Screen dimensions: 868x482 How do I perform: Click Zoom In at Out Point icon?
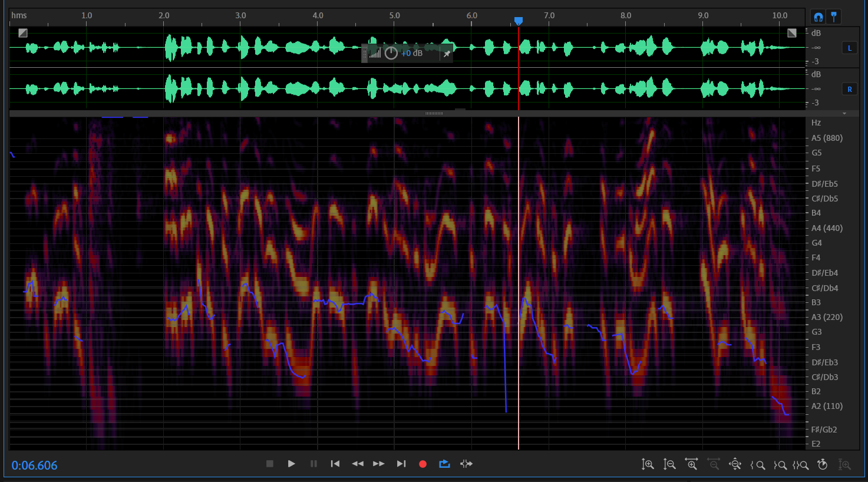coord(780,465)
